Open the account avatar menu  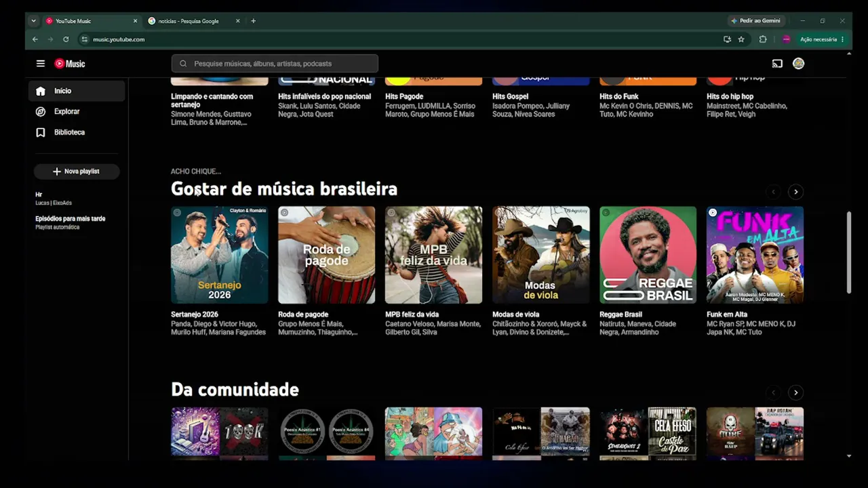point(799,64)
